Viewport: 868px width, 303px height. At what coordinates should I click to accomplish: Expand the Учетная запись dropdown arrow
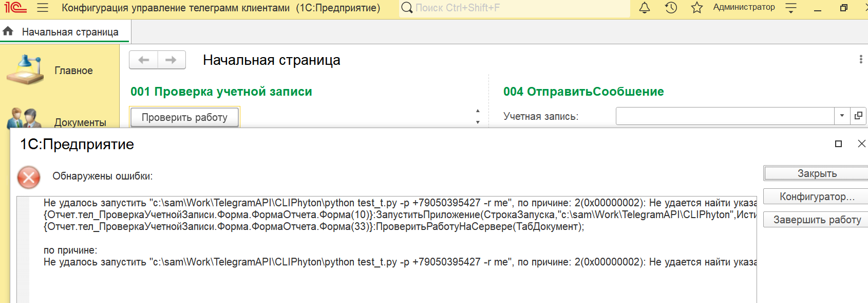coord(842,116)
